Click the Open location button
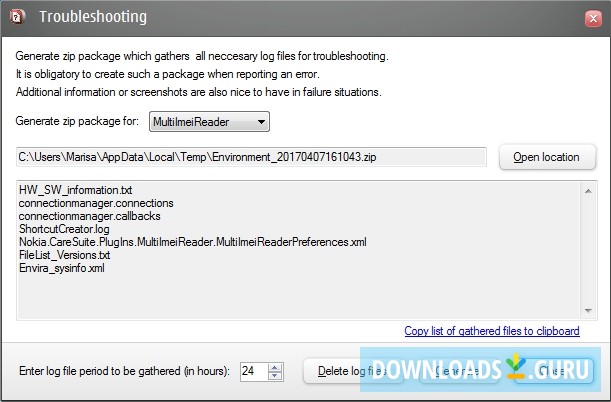Viewport: 611px width, 402px height. point(547,157)
